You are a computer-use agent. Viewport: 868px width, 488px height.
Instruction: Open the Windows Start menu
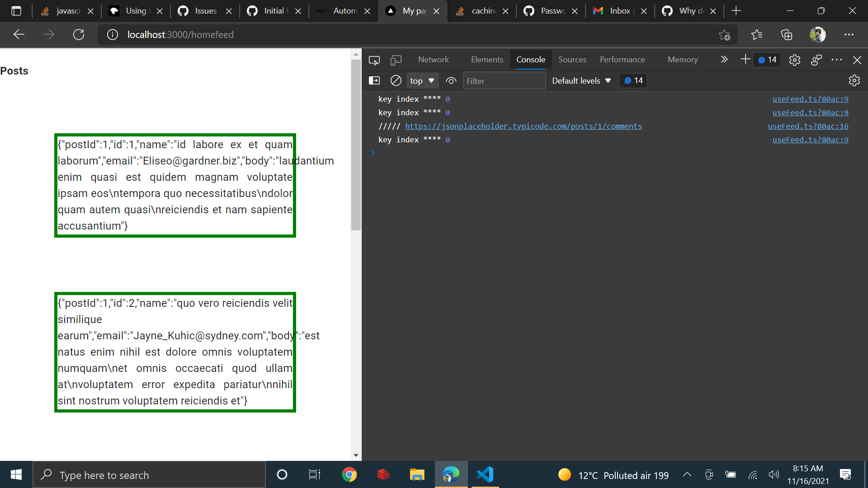tap(16, 474)
